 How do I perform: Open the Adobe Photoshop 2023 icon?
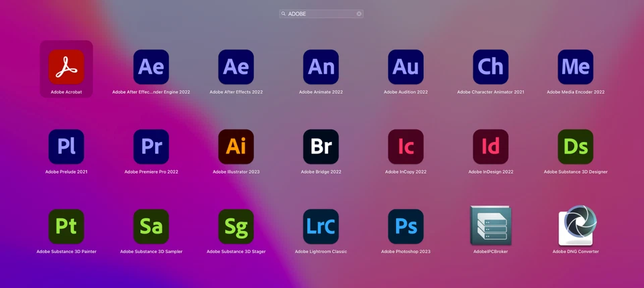[x=406, y=226]
